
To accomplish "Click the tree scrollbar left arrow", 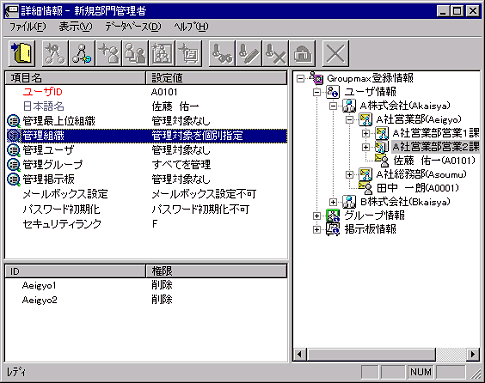I will tap(300, 354).
